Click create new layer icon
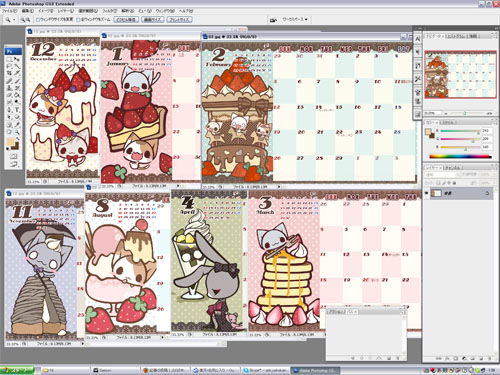The height and width of the screenshot is (375, 500). click(x=481, y=358)
